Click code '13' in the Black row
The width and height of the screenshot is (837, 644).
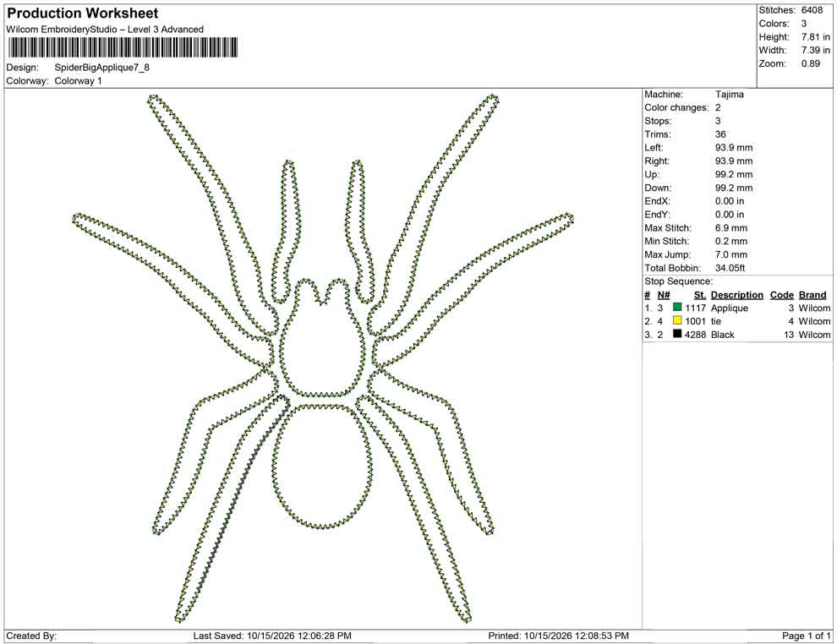[x=789, y=335]
